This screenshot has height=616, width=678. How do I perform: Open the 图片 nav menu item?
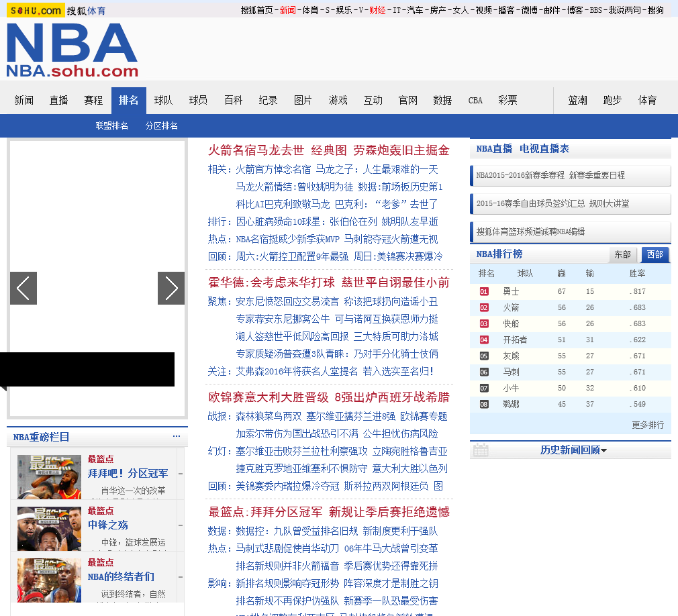pyautogui.click(x=303, y=100)
